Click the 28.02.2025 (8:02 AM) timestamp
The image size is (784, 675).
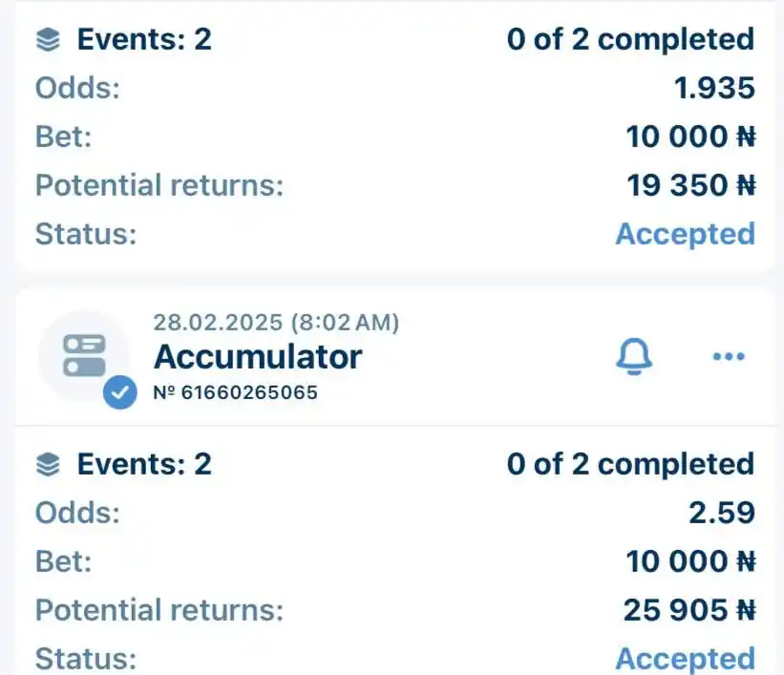(276, 323)
